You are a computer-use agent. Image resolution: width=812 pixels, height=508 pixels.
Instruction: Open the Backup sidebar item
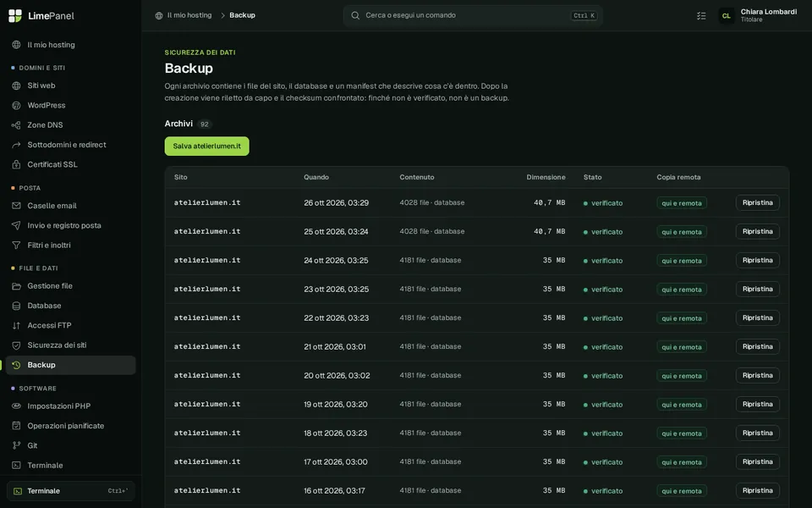click(70, 365)
